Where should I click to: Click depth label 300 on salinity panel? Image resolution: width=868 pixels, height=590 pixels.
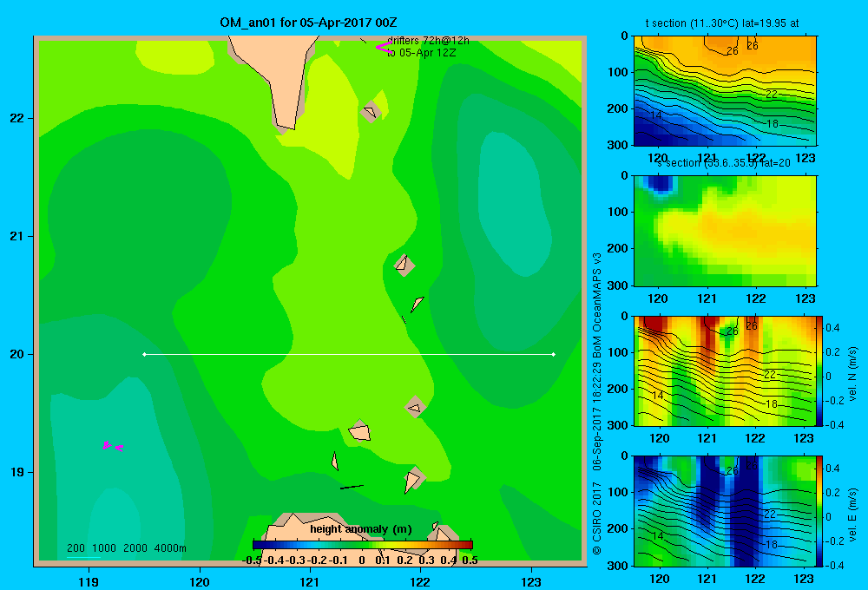pos(618,285)
